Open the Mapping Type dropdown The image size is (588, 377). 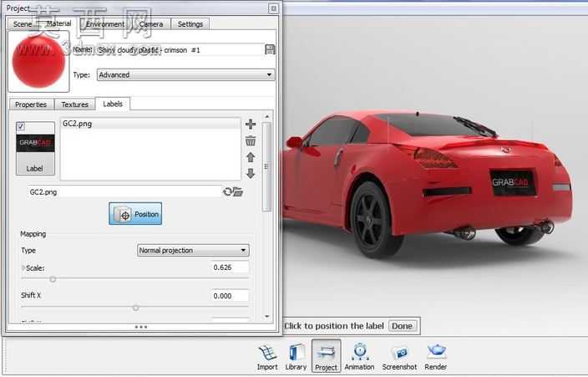point(193,251)
